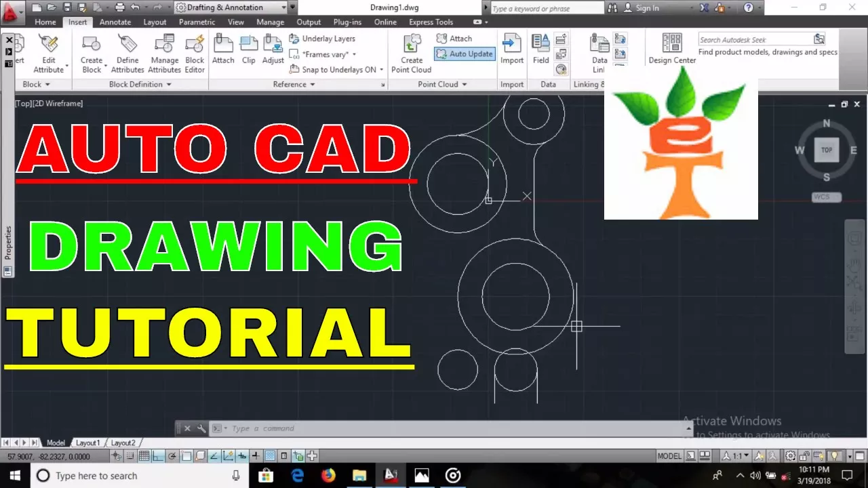Image resolution: width=868 pixels, height=488 pixels.
Task: Open the Design Center palette
Action: click(672, 49)
